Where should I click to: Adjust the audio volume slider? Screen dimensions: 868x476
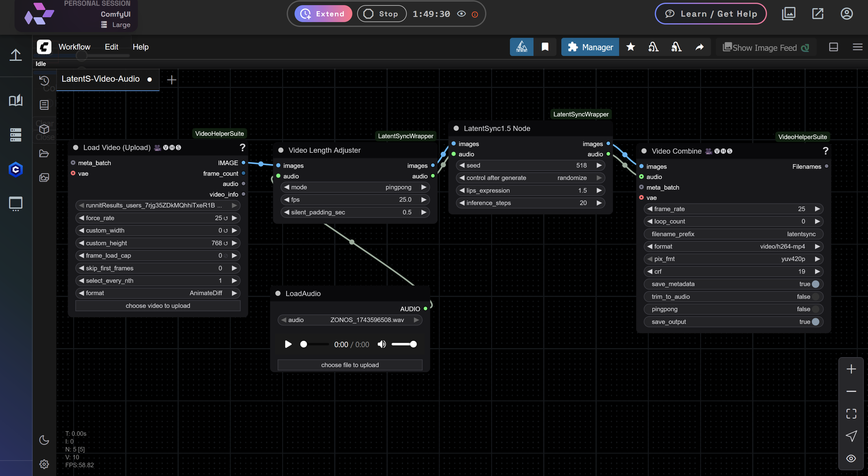tap(404, 344)
